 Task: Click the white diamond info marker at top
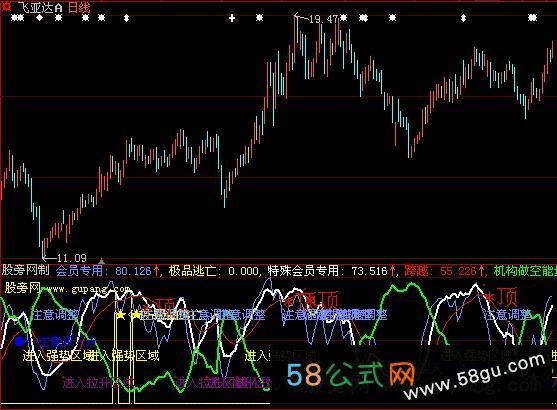click(x=39, y=17)
